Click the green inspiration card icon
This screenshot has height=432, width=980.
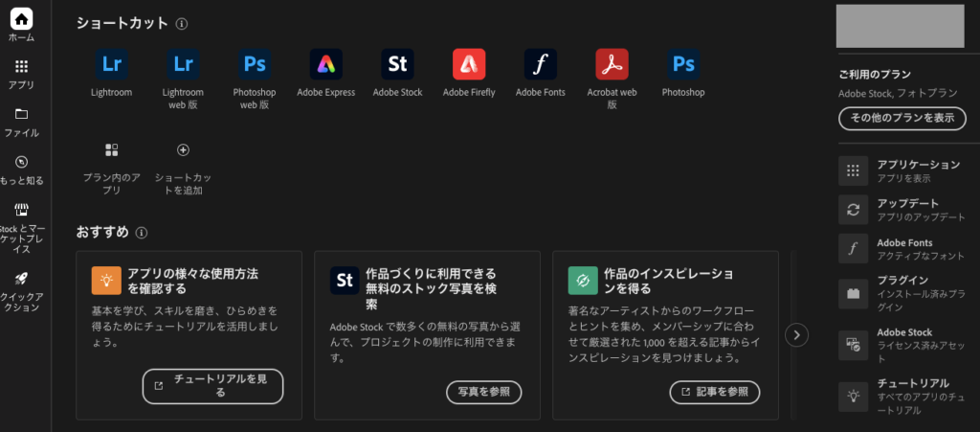click(x=583, y=280)
